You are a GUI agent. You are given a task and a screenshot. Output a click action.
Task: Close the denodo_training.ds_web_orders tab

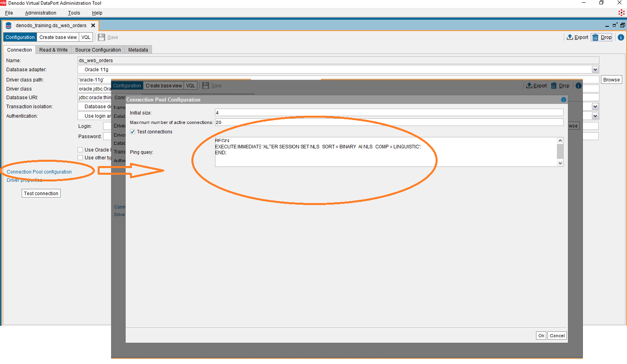[93, 26]
